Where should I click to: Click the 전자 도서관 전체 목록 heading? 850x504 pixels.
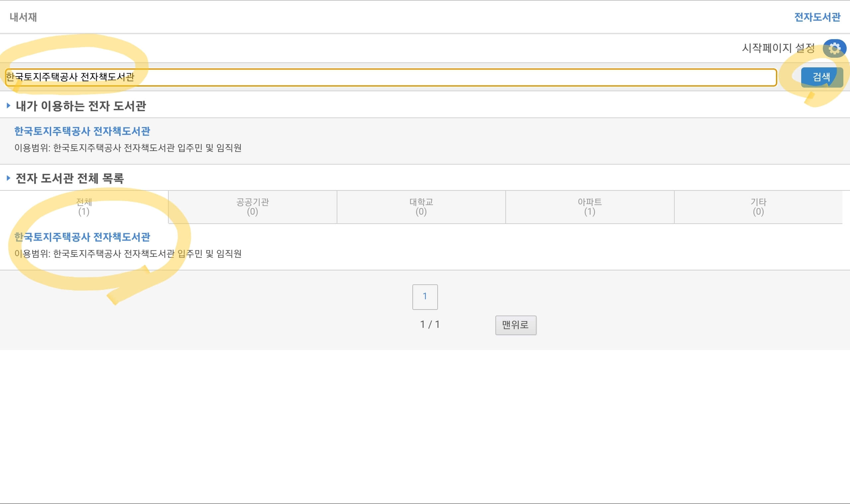pyautogui.click(x=70, y=178)
